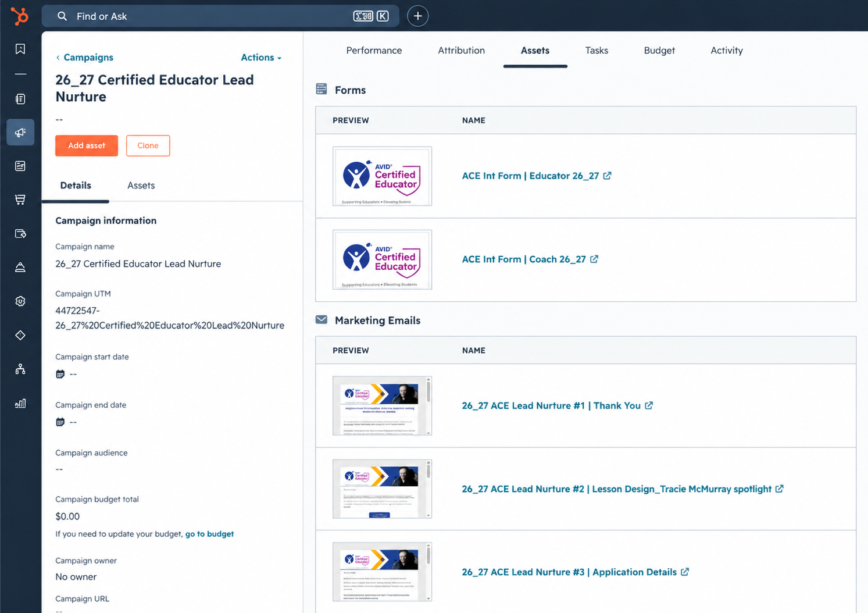The image size is (868, 613).
Task: Open external link icon for Coach 26_27 form
Action: [594, 259]
